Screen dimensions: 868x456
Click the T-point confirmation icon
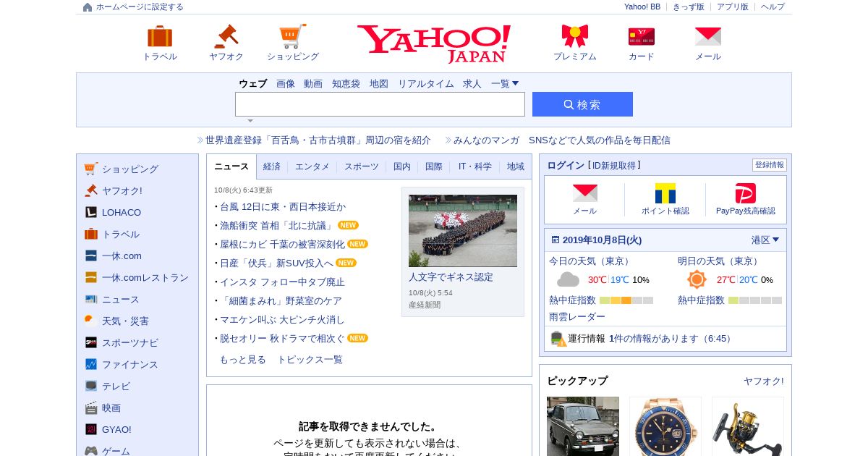665,193
